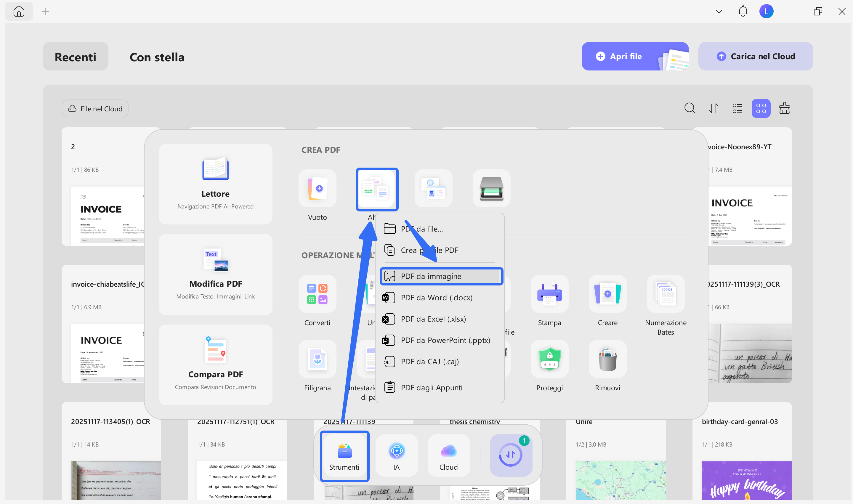Open the Compara PDF card

(215, 365)
